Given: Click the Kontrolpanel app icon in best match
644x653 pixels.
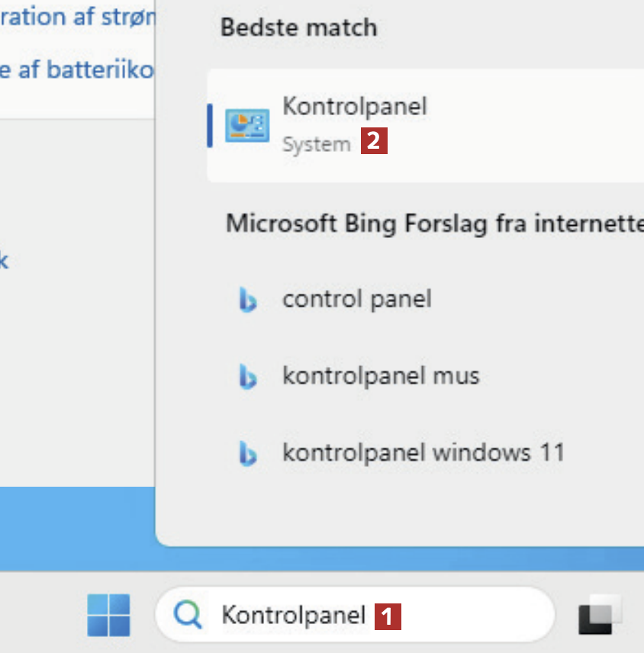Looking at the screenshot, I should click(246, 125).
